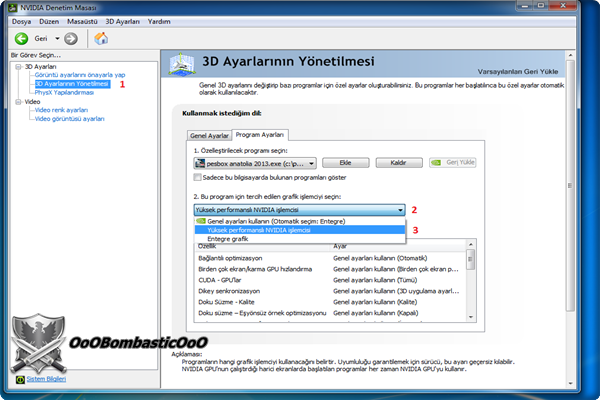Click main panel scroll up arrow
This screenshot has height=400, width=600.
coord(570,56)
